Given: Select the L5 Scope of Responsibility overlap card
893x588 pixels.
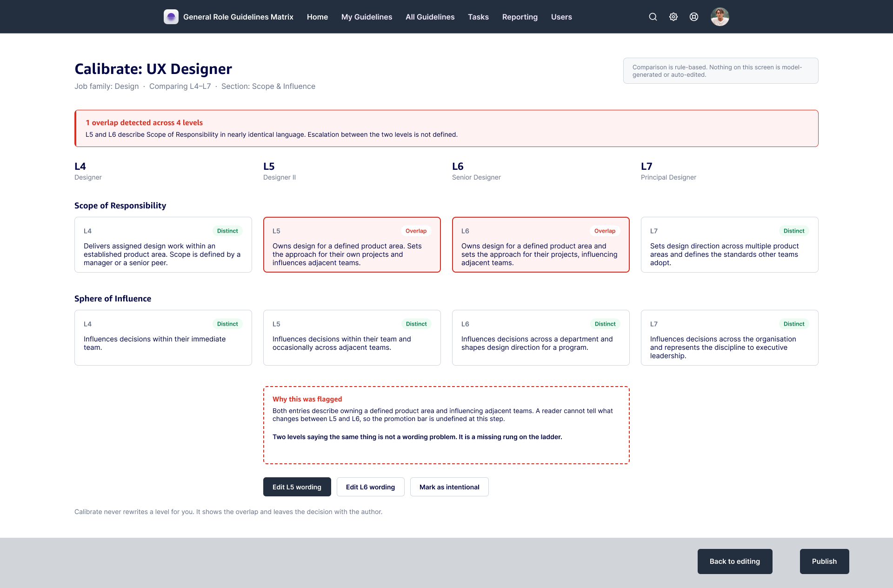Looking at the screenshot, I should [x=352, y=245].
